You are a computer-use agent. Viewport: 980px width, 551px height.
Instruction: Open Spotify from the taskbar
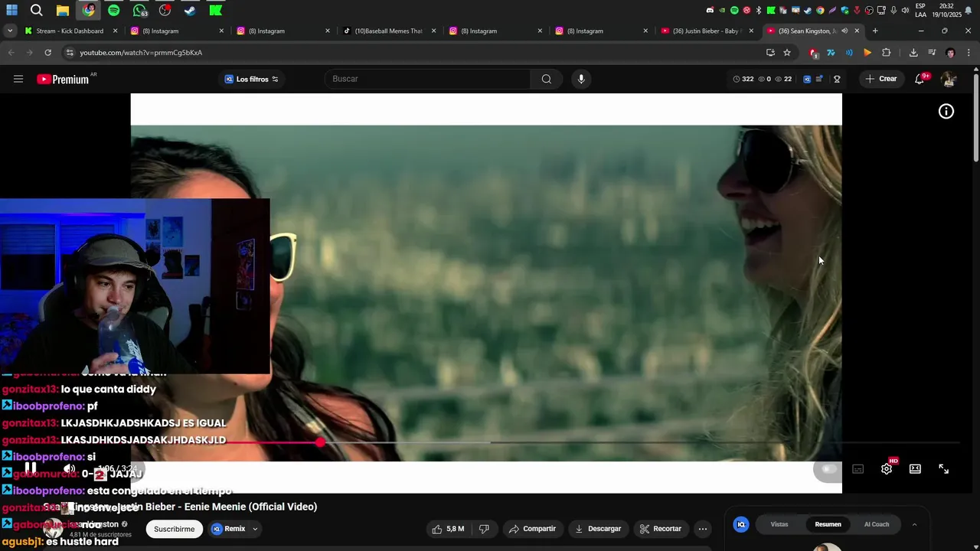pyautogui.click(x=114, y=10)
